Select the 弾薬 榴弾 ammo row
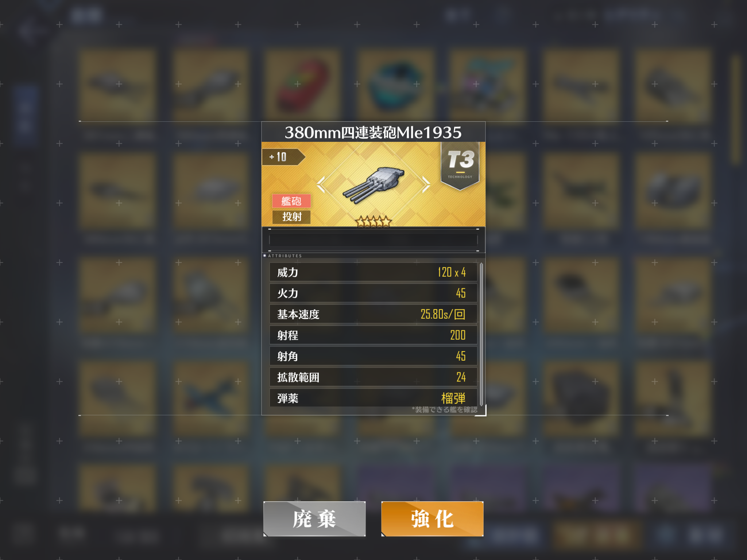The image size is (747, 560). pos(373,398)
